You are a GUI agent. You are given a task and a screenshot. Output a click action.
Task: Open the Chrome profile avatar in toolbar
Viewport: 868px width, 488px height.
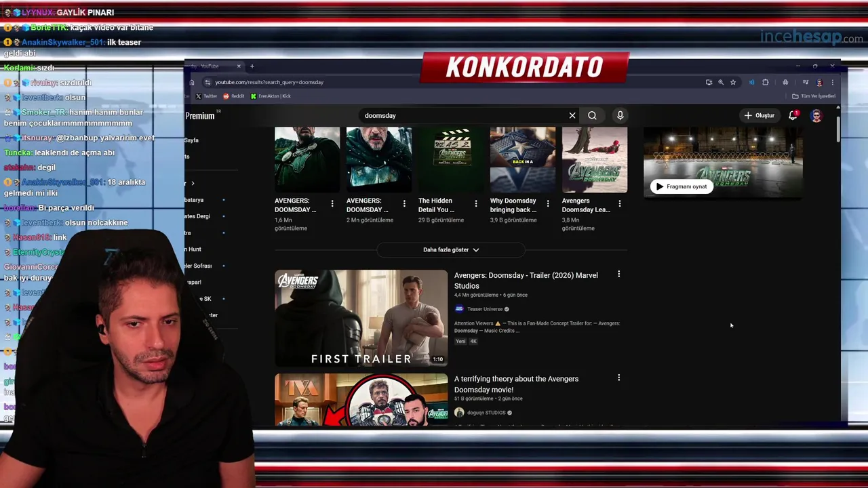[x=819, y=82]
